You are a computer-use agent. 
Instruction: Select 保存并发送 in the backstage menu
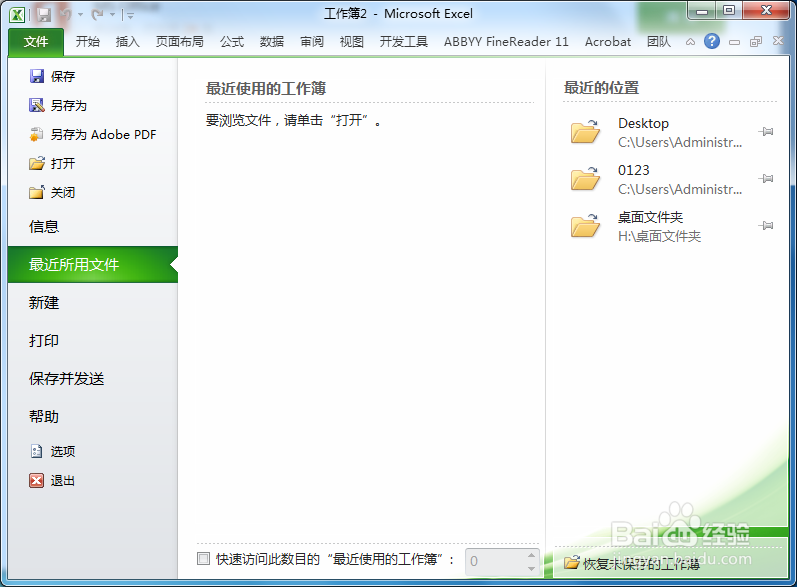[x=93, y=379]
